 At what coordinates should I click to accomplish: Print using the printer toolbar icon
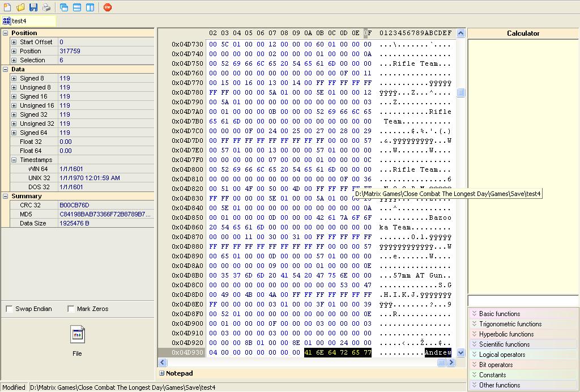46,7
